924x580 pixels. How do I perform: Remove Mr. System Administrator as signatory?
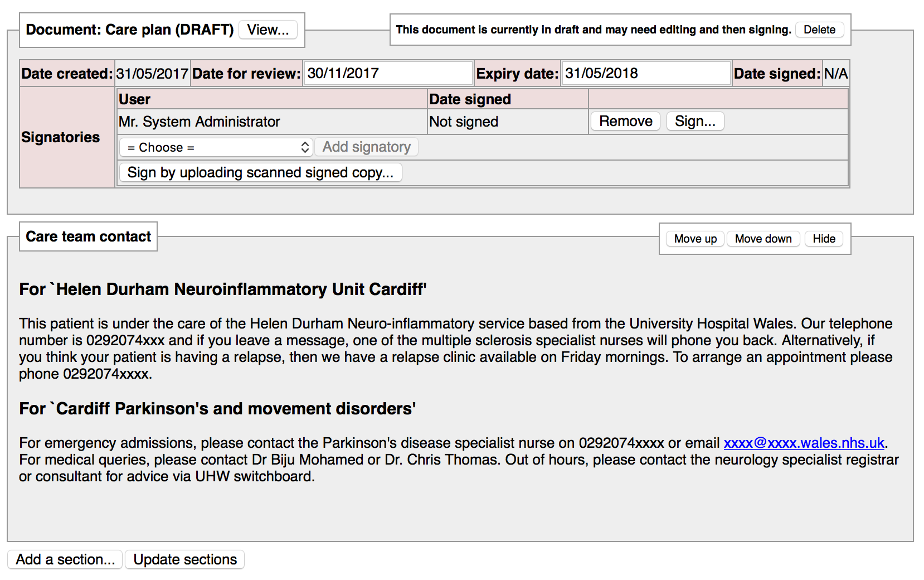click(x=625, y=121)
